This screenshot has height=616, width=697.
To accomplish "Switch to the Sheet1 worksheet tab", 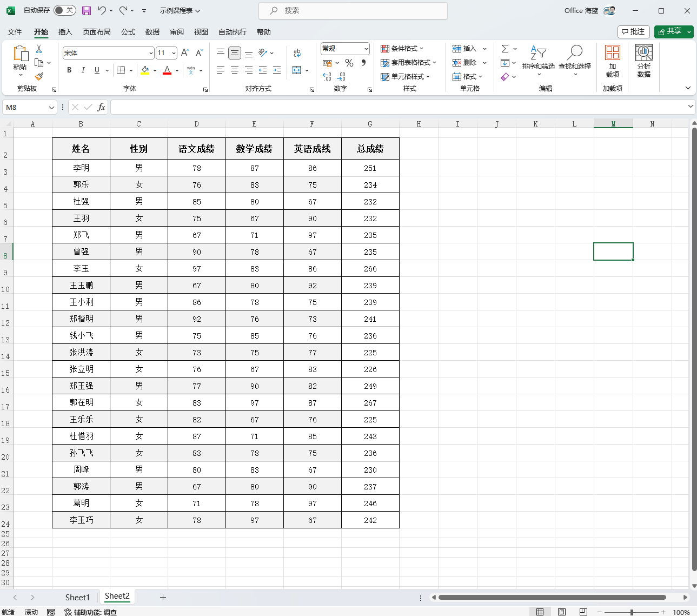I will (x=77, y=597).
